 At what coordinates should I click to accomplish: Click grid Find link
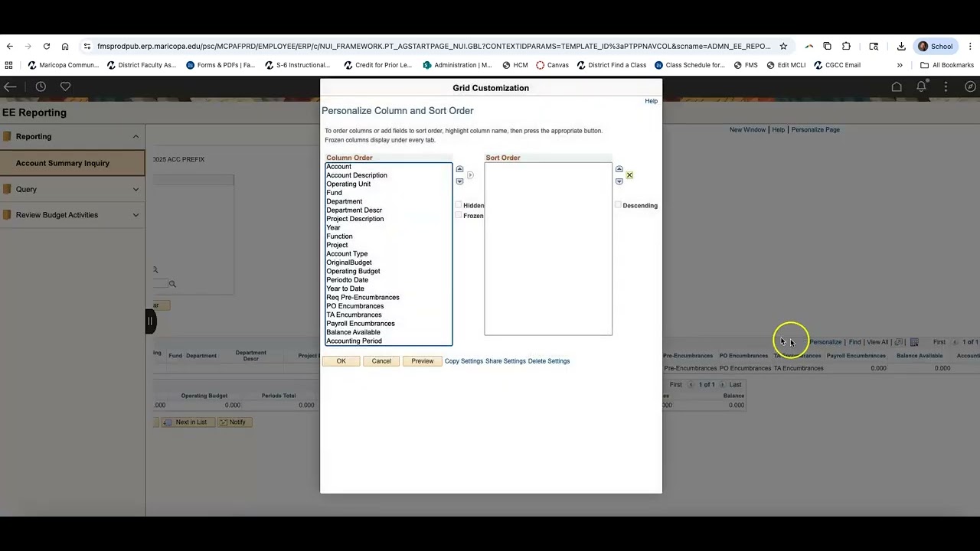click(854, 342)
